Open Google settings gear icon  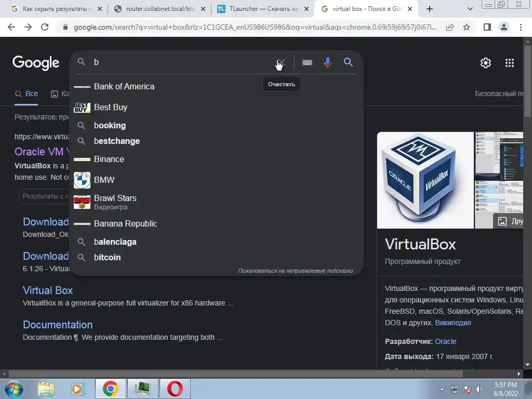pyautogui.click(x=486, y=63)
